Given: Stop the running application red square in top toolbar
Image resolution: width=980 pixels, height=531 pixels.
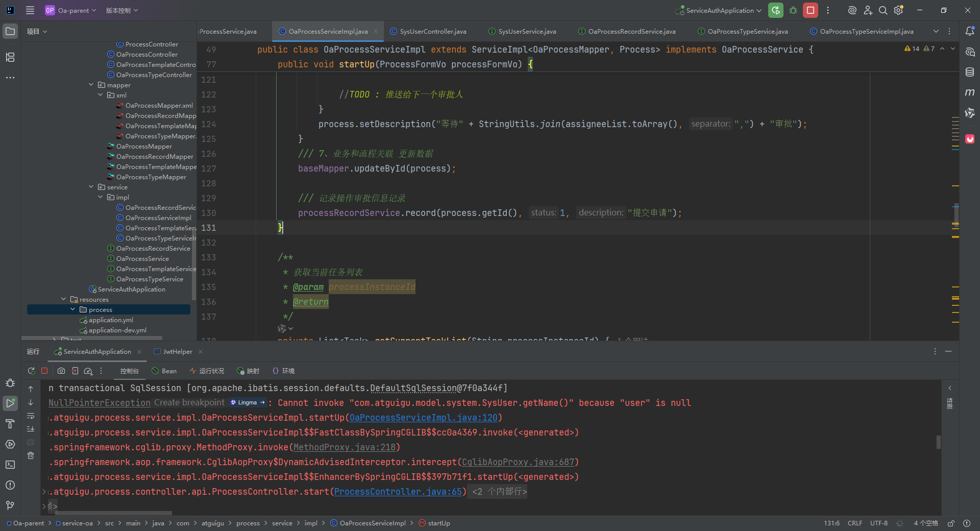Looking at the screenshot, I should (811, 10).
